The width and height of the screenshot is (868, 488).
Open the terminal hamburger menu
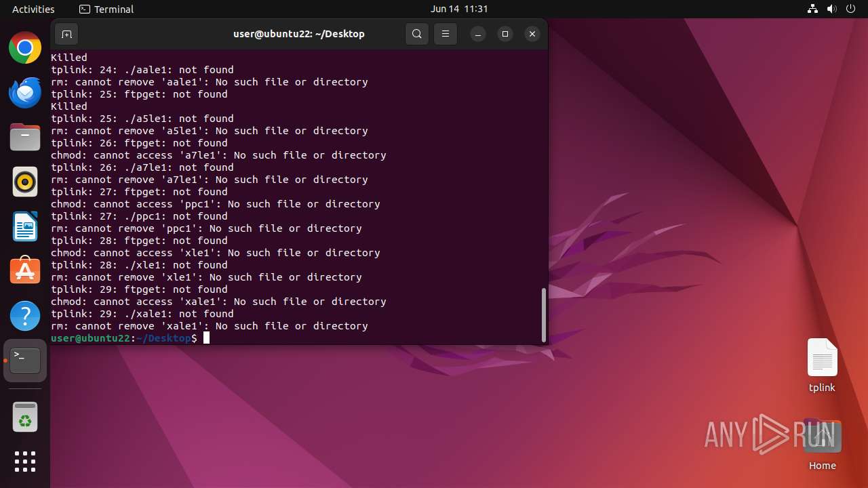(x=446, y=34)
